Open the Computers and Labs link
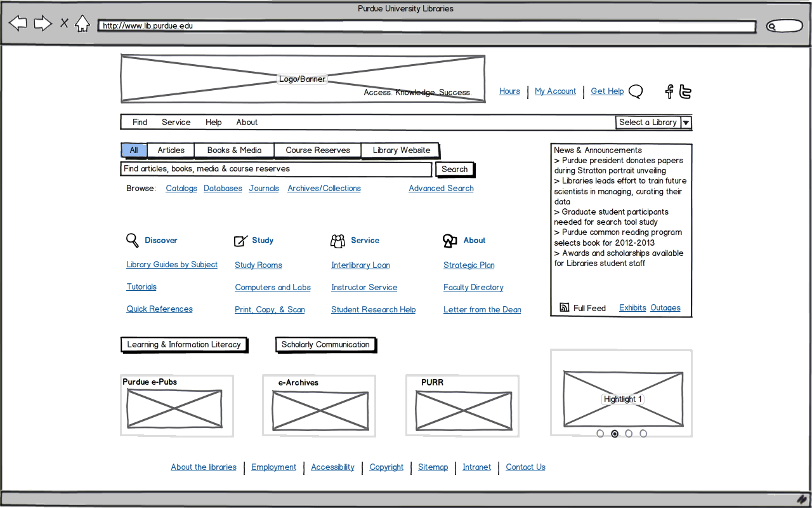 click(x=273, y=288)
